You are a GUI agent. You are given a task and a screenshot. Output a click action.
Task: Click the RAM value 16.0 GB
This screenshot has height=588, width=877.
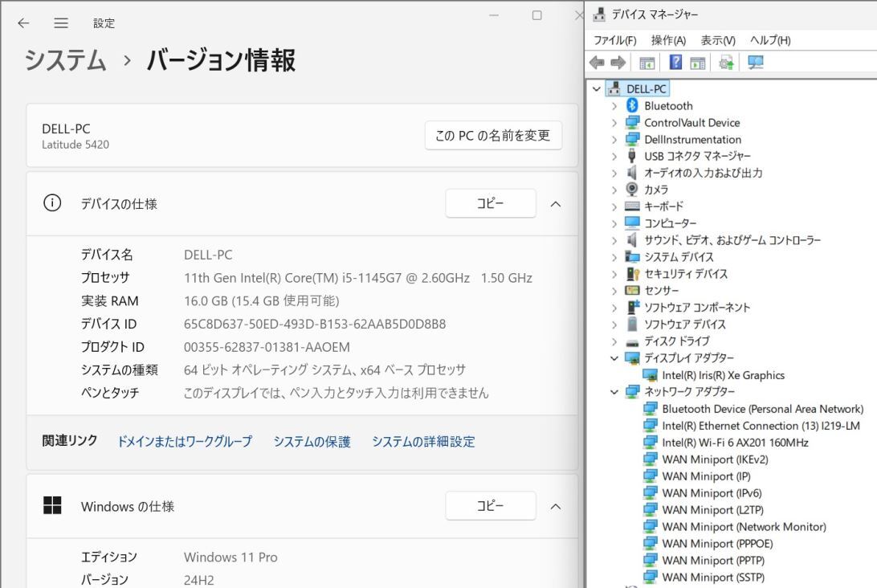pos(261,301)
